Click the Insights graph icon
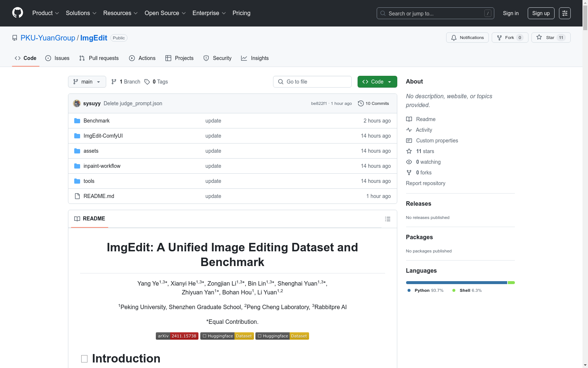 click(244, 58)
